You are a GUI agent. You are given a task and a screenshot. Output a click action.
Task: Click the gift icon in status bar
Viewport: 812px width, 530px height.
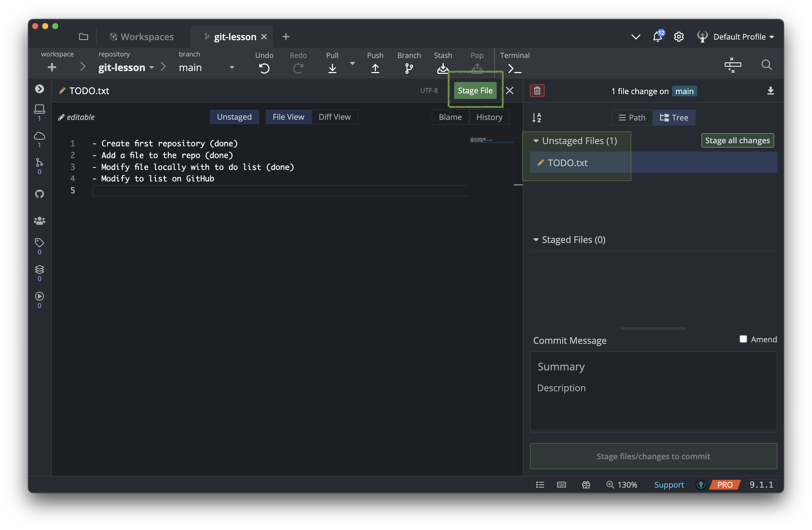pos(586,485)
